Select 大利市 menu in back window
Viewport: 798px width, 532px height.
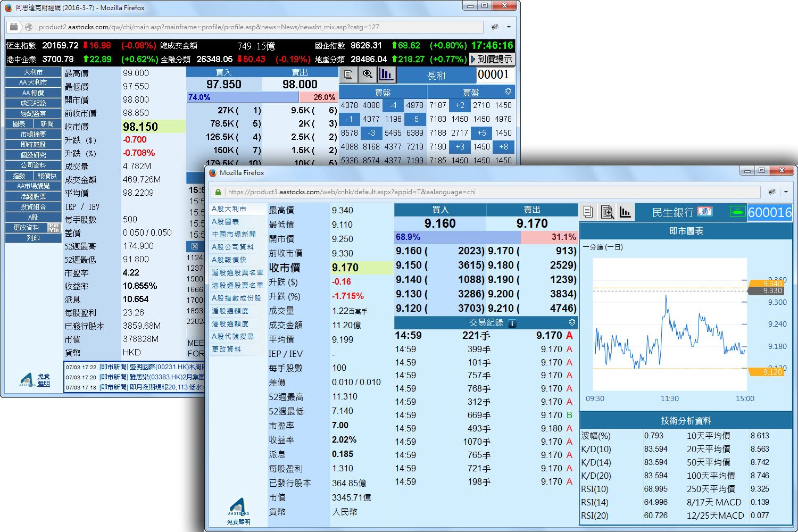33,72
